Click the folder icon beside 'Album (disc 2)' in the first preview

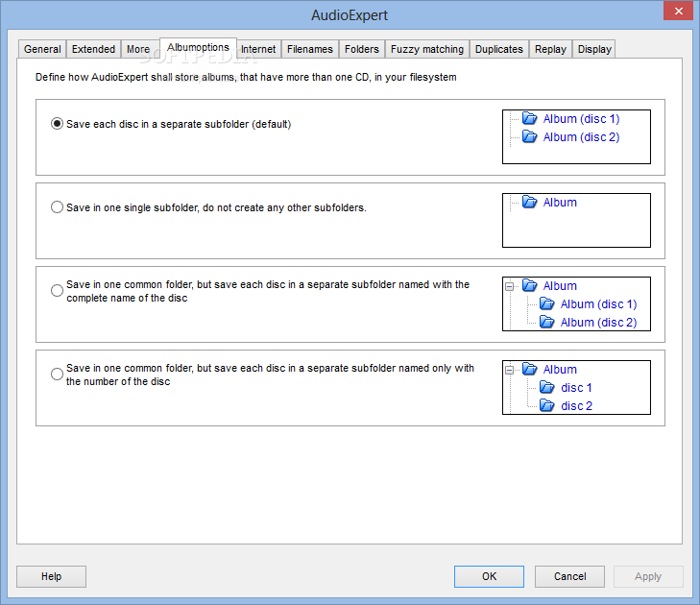[x=529, y=136]
